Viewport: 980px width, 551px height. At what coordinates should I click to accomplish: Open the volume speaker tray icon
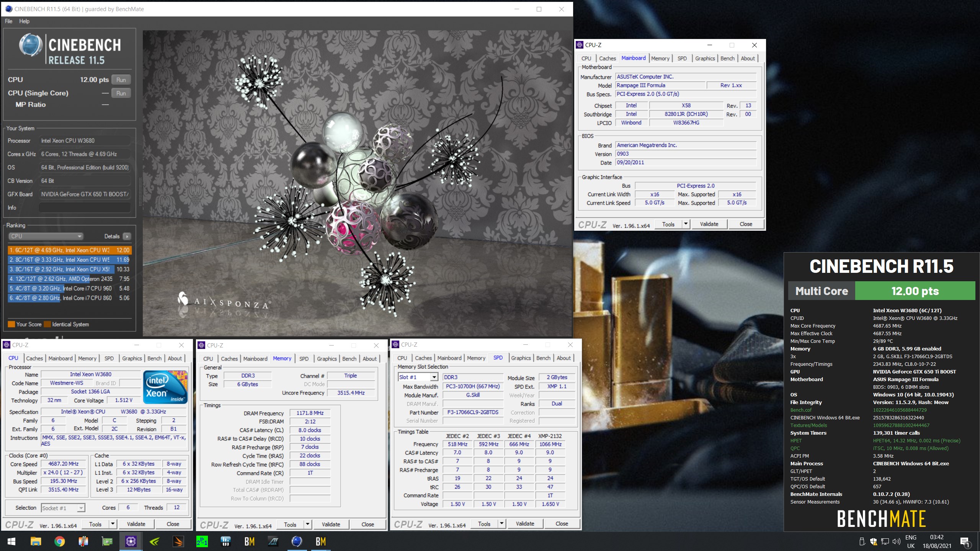(x=896, y=541)
